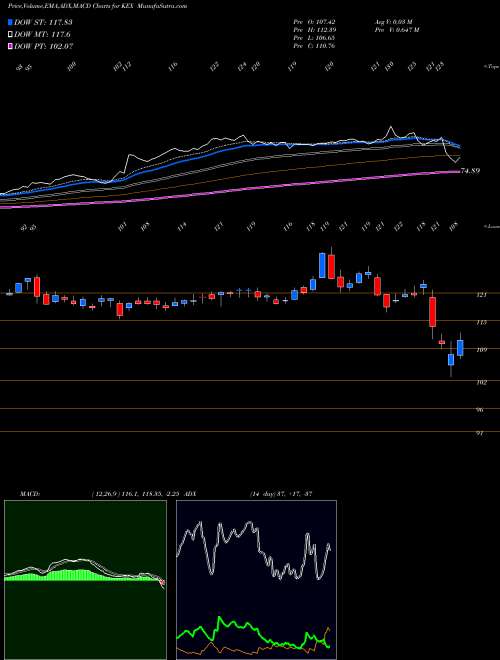The height and width of the screenshot is (660, 500).
Task: Select the 'DOW PT: 102.07' legend text
Action: [x=44, y=46]
